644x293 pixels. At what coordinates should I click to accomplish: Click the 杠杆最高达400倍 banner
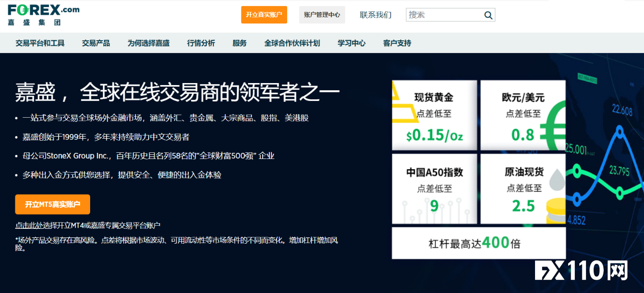pyautogui.click(x=479, y=243)
